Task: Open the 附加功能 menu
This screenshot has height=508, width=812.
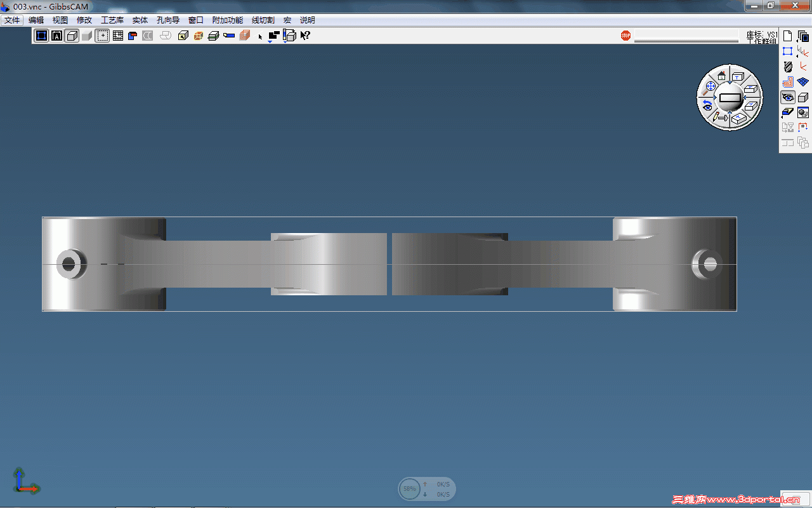Action: coord(228,20)
